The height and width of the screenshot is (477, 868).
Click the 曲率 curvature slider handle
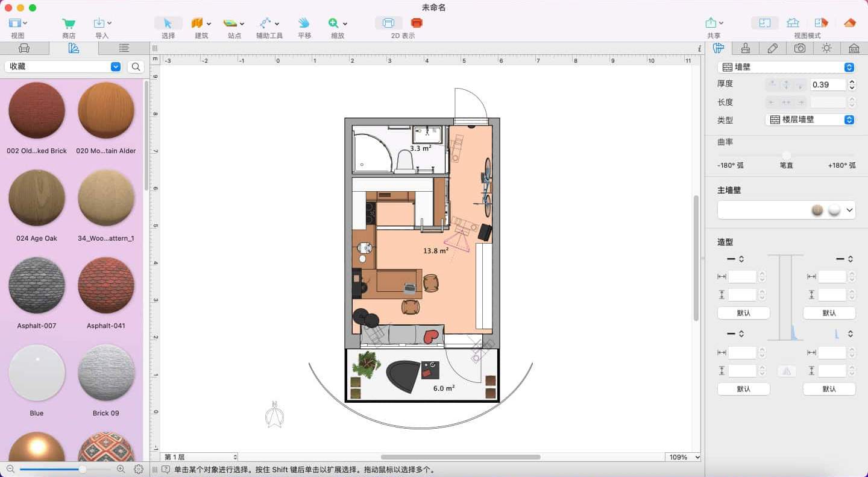click(786, 155)
